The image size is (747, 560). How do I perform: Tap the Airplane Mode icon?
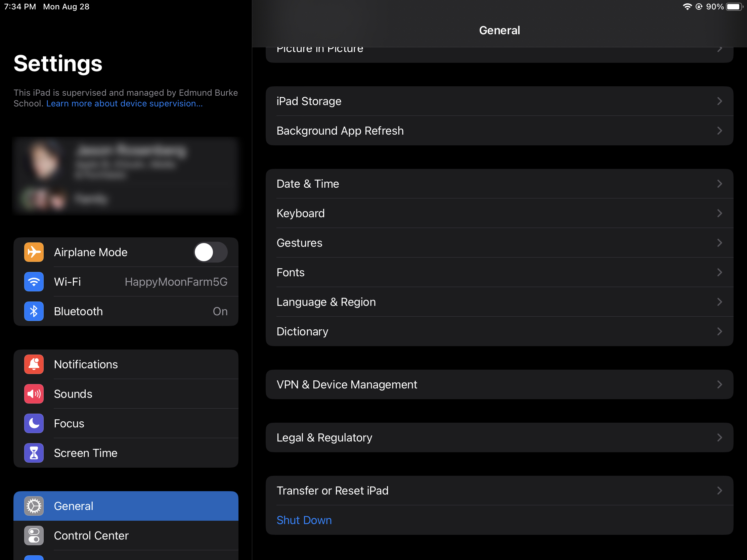(34, 252)
